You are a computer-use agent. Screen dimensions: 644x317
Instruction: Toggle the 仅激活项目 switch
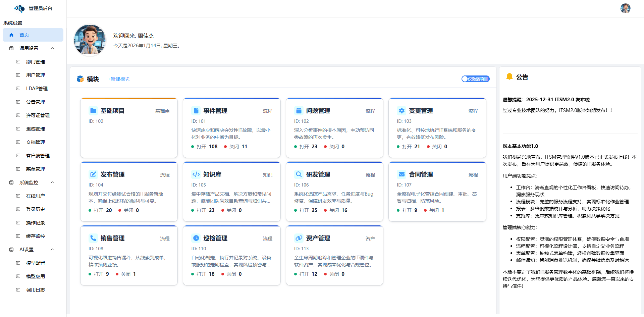click(475, 79)
